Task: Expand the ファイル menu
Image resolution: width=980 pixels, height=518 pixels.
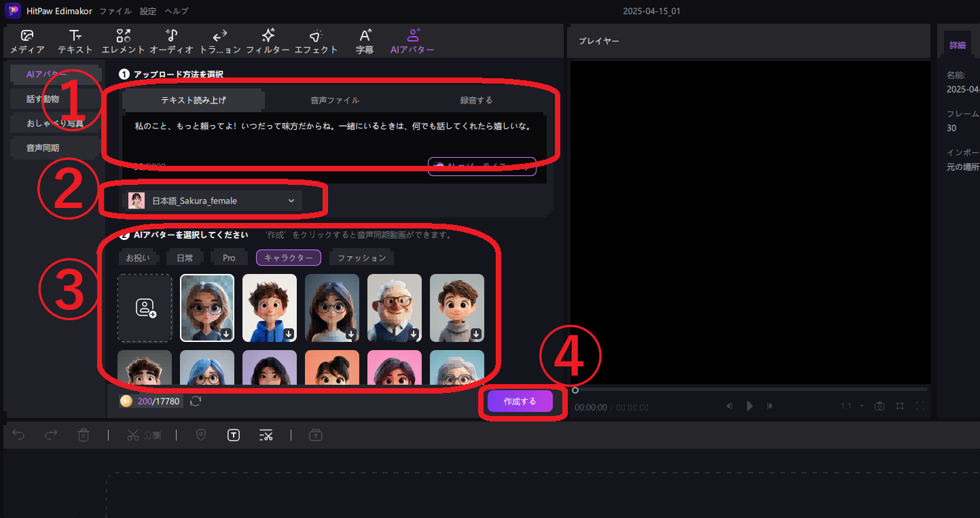Action: [x=115, y=10]
